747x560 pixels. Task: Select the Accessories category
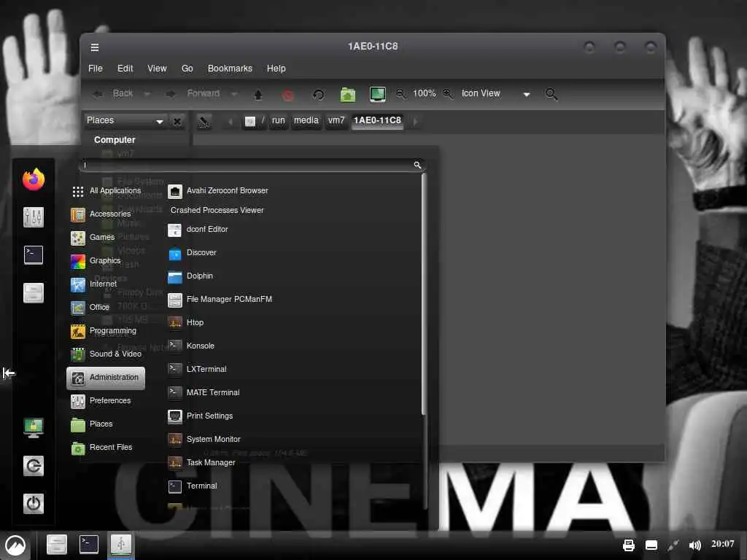coord(107,214)
